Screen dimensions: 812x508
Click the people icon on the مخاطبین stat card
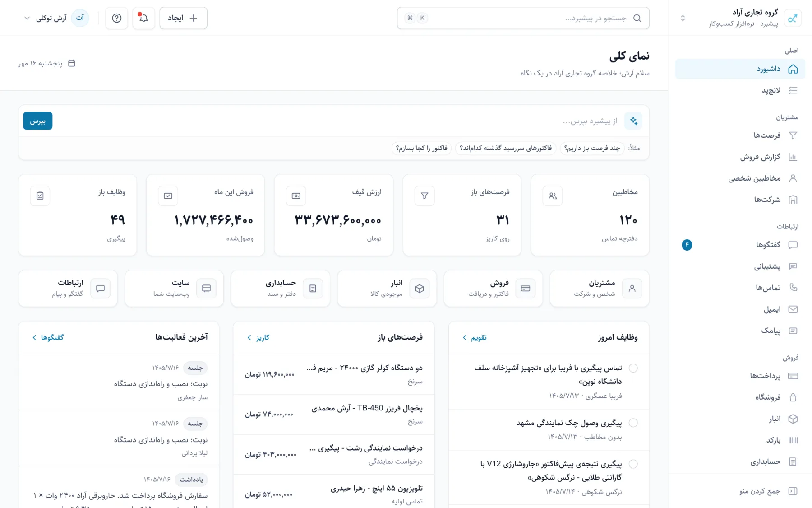(553, 196)
